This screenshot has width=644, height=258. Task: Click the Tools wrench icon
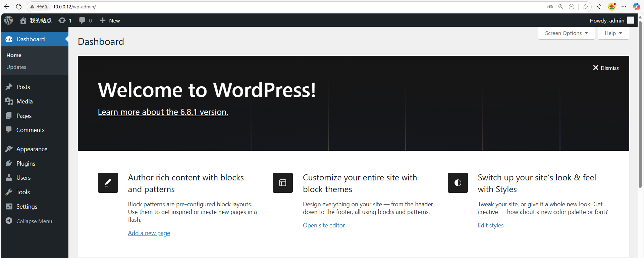pos(9,192)
